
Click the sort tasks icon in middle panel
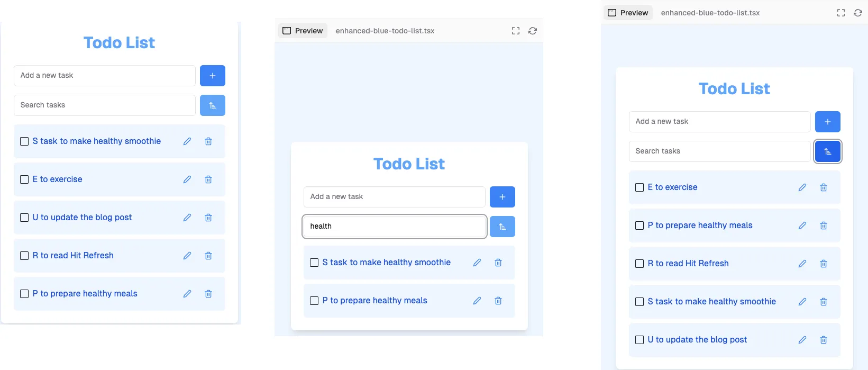point(502,226)
